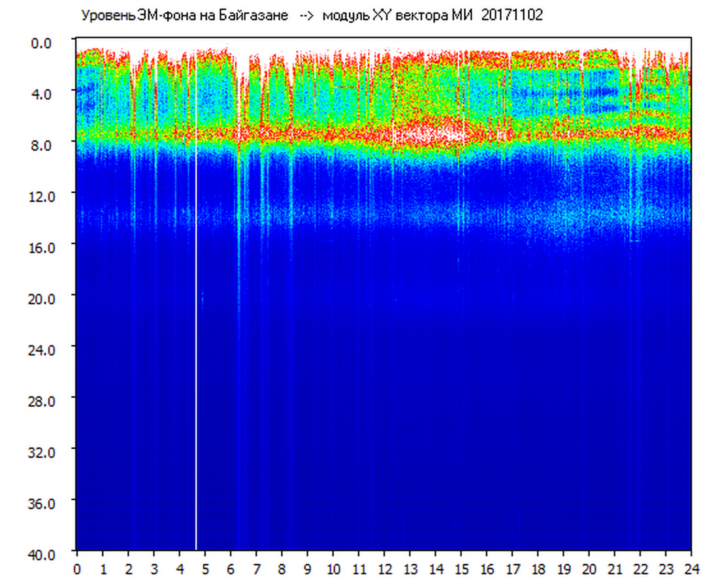Viewport: 716px width, 588px height.
Task: Click hour 0 on the horizontal axis
Action: [x=77, y=568]
